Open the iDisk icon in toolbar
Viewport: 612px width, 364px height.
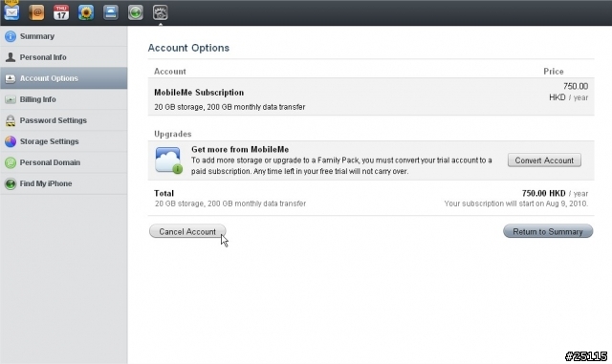111,12
